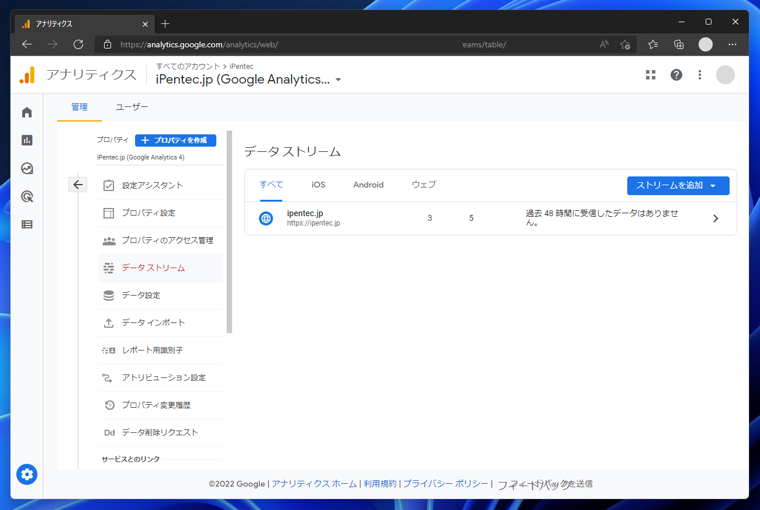Open a new browser tab
This screenshot has width=760, height=510.
click(165, 23)
